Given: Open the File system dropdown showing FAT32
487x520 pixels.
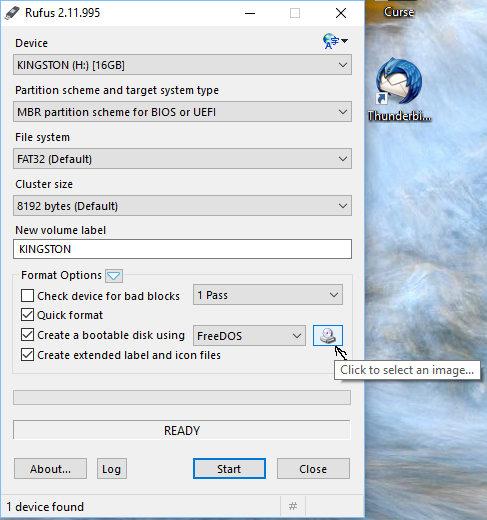Looking at the screenshot, I should pyautogui.click(x=182, y=159).
